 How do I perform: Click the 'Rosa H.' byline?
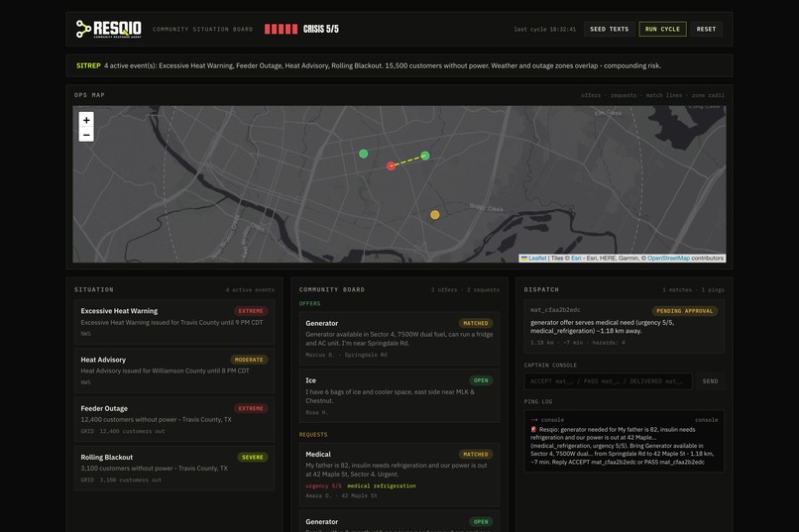point(316,412)
